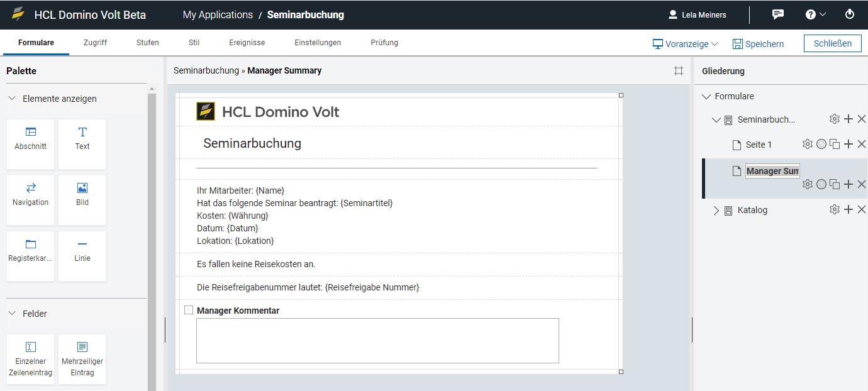Viewport: 868px width, 391px height.
Task: Click Manager Summary name edit field
Action: (x=772, y=171)
